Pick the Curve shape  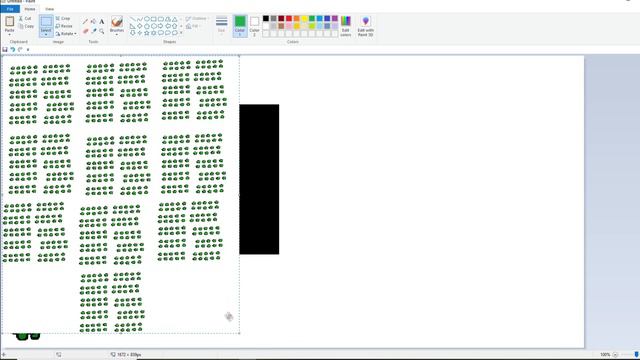[140, 19]
